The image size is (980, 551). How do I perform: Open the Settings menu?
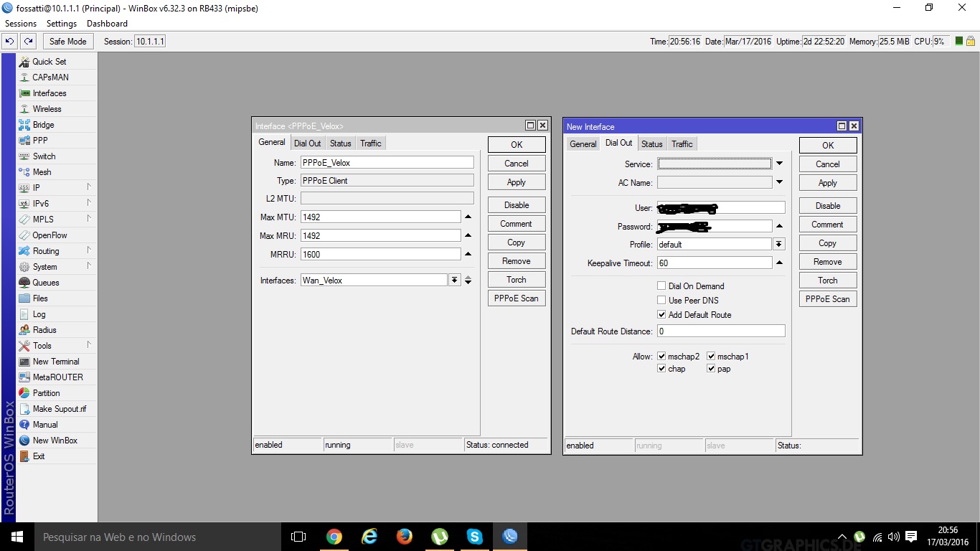[x=62, y=24]
